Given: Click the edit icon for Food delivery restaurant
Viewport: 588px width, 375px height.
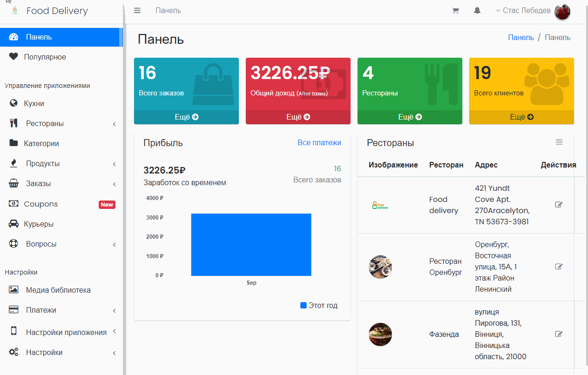Looking at the screenshot, I should pos(559,205).
